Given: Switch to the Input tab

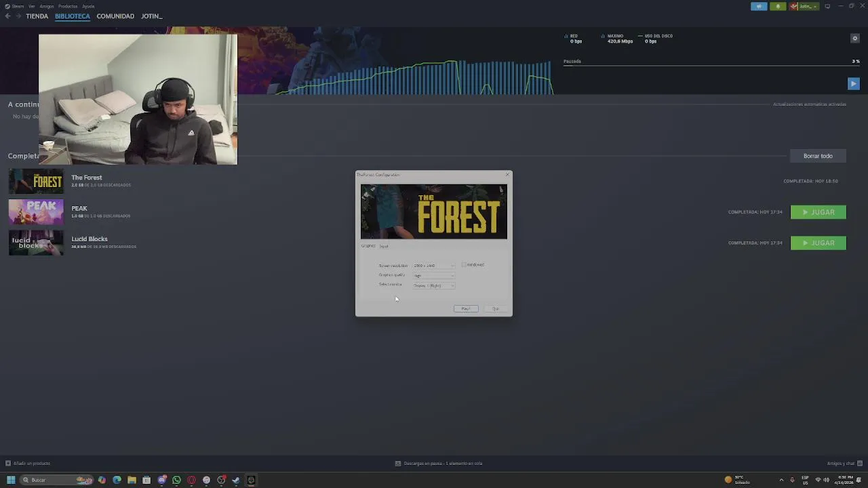Looking at the screenshot, I should point(384,246).
